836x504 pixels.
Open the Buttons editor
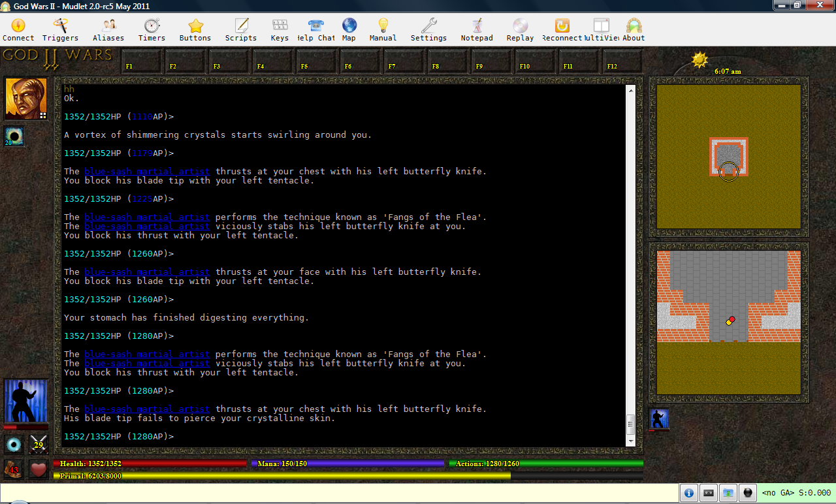click(195, 30)
